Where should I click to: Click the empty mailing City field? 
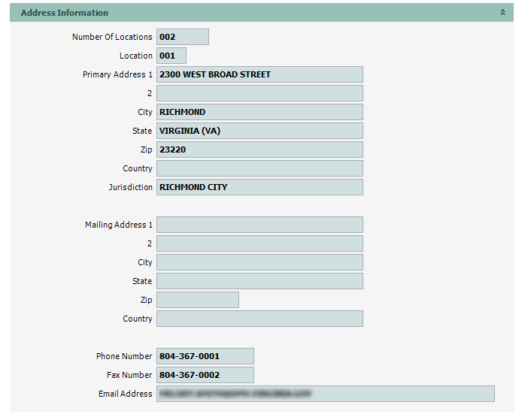coord(259,262)
